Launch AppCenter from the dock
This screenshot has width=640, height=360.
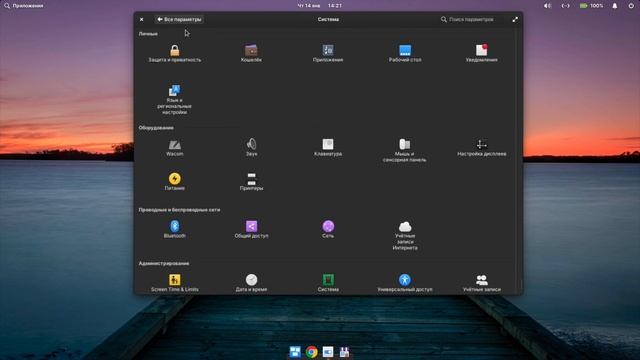344,351
